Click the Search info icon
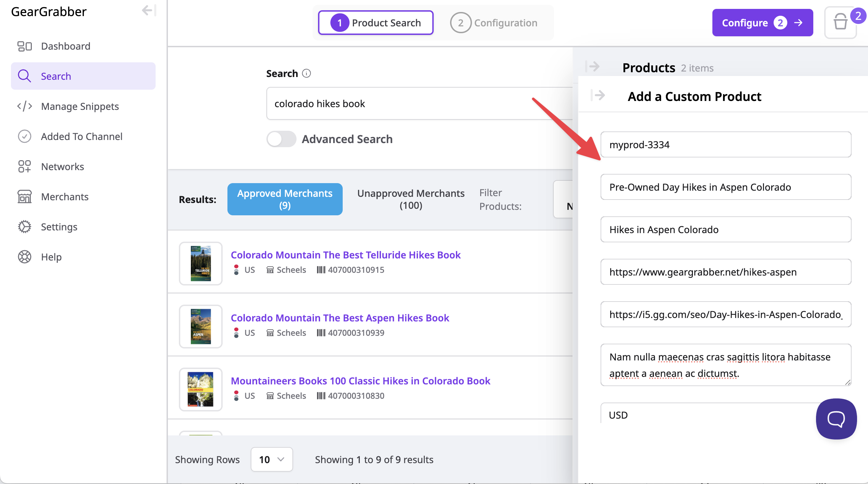 [x=306, y=74]
